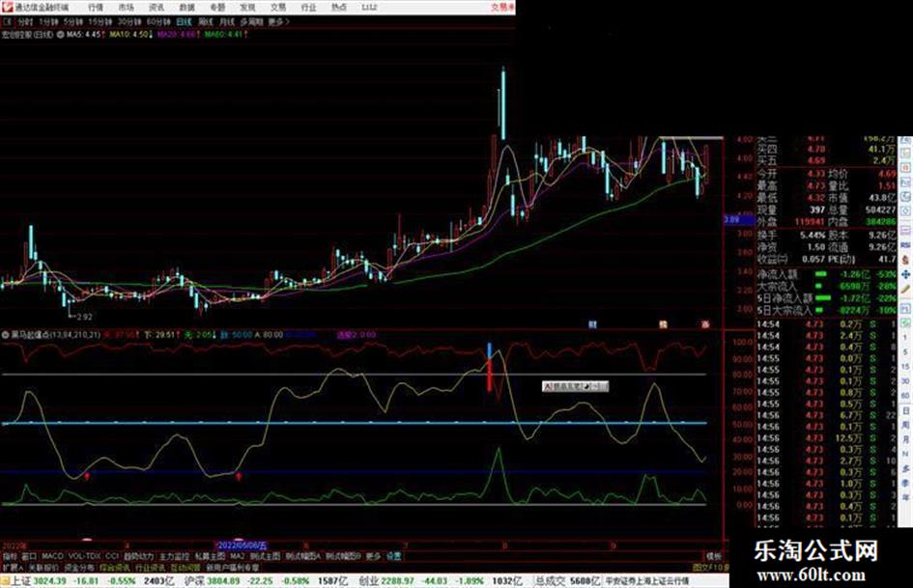Click the 模板 button at bottom right
913x588 pixels.
pos(713,556)
